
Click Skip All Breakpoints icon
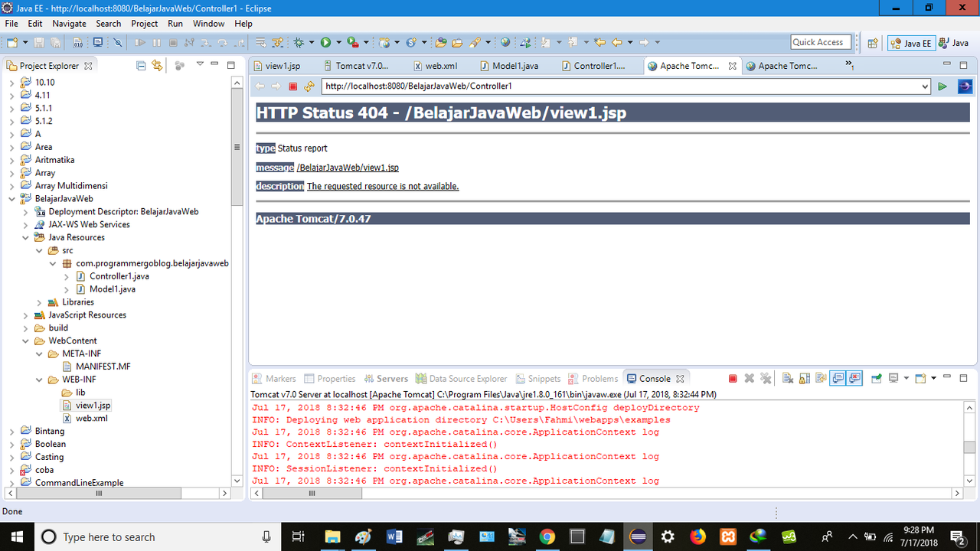pos(118,42)
